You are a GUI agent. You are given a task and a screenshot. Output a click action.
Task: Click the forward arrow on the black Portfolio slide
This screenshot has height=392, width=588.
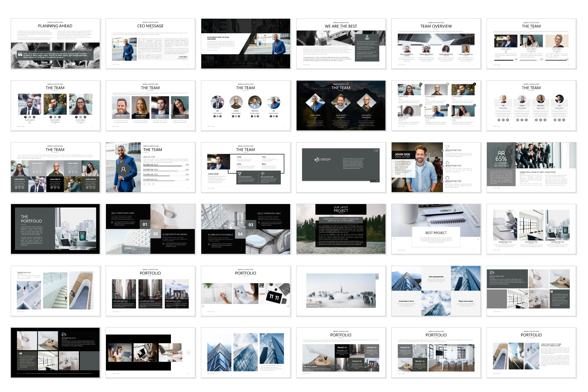(x=188, y=353)
